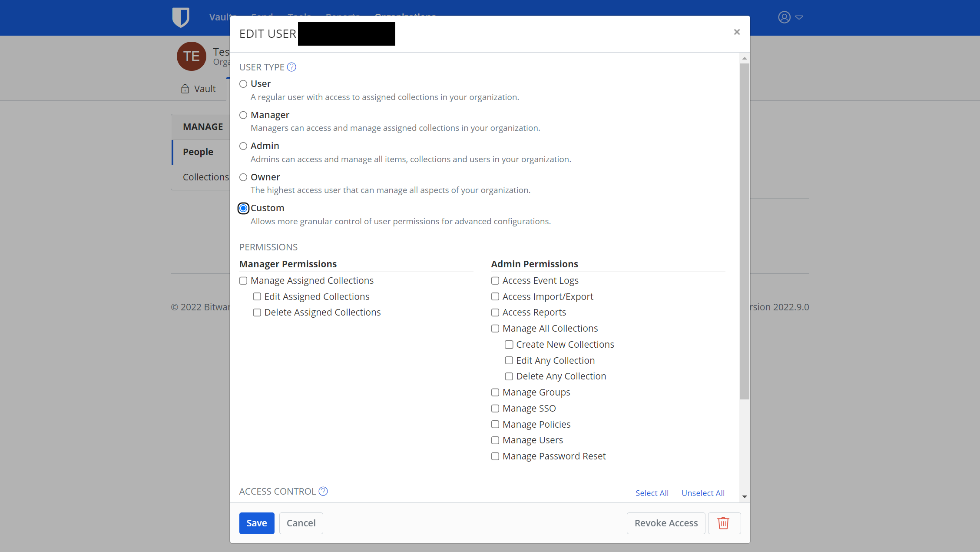Click the Bitwarden shield logo

click(180, 17)
